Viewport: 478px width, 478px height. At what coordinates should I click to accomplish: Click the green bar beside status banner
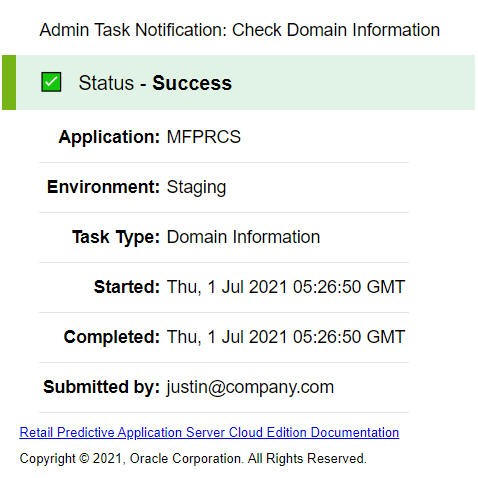[x=9, y=82]
